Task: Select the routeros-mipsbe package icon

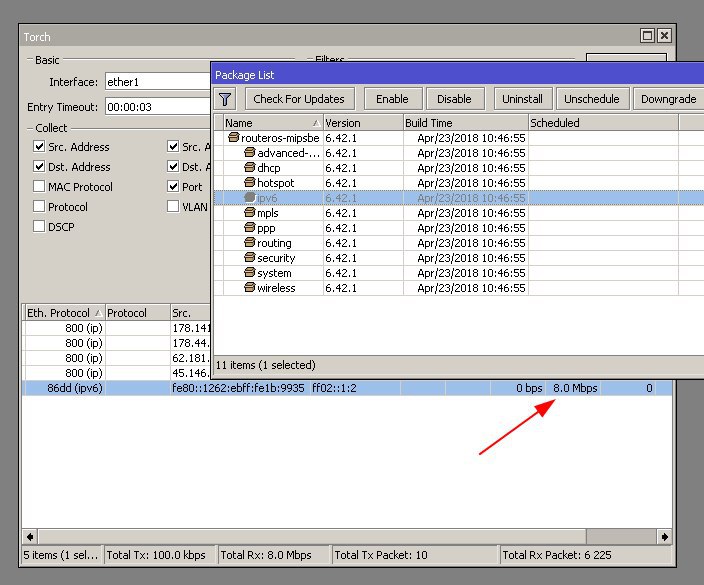Action: pos(233,137)
